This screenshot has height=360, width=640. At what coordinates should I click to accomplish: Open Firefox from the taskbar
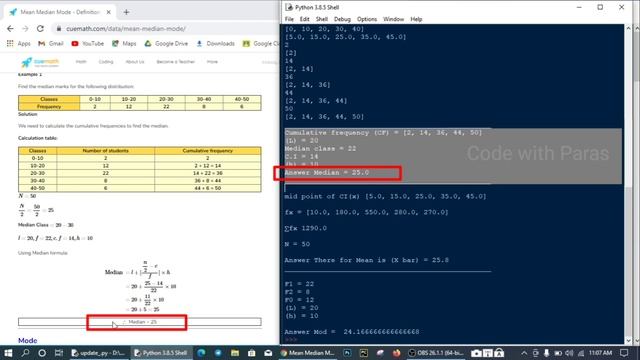396,353
